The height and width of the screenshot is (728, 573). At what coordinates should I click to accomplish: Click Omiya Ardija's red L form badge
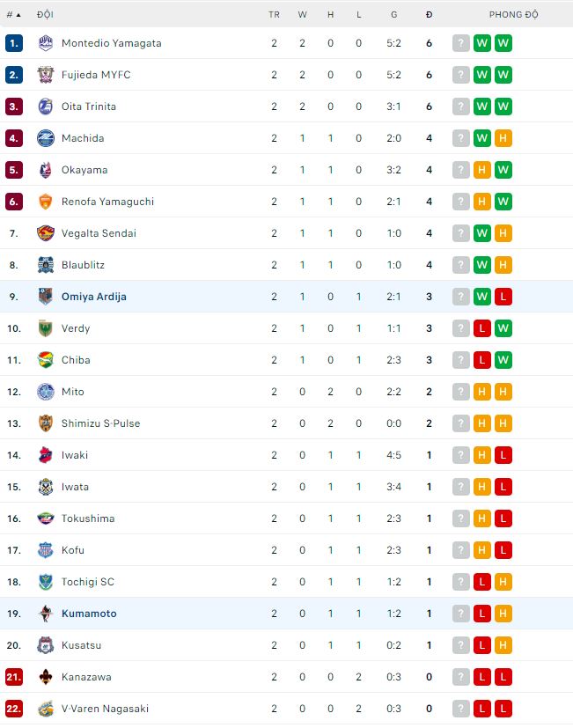503,297
